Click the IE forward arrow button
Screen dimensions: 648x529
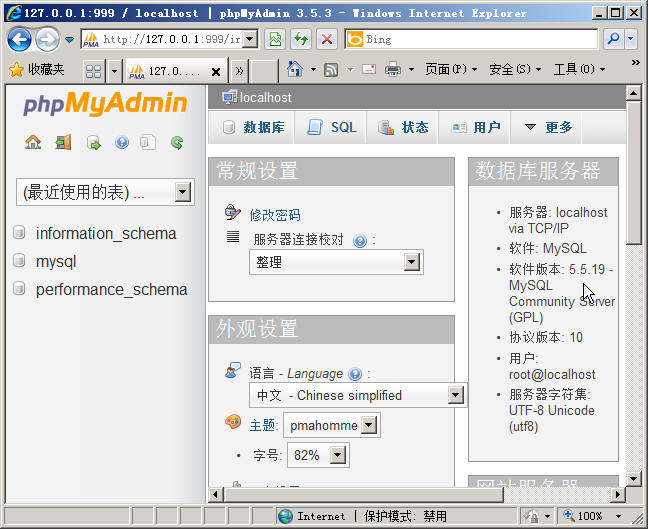[x=47, y=40]
